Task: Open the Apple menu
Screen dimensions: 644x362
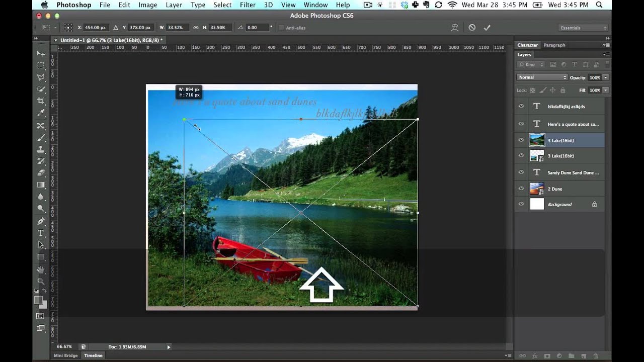Action: [44, 5]
